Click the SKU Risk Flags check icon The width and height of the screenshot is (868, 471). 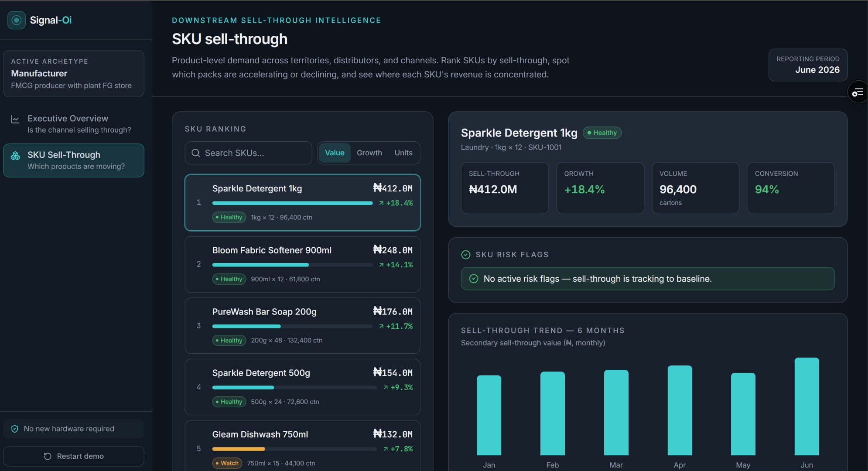click(466, 255)
